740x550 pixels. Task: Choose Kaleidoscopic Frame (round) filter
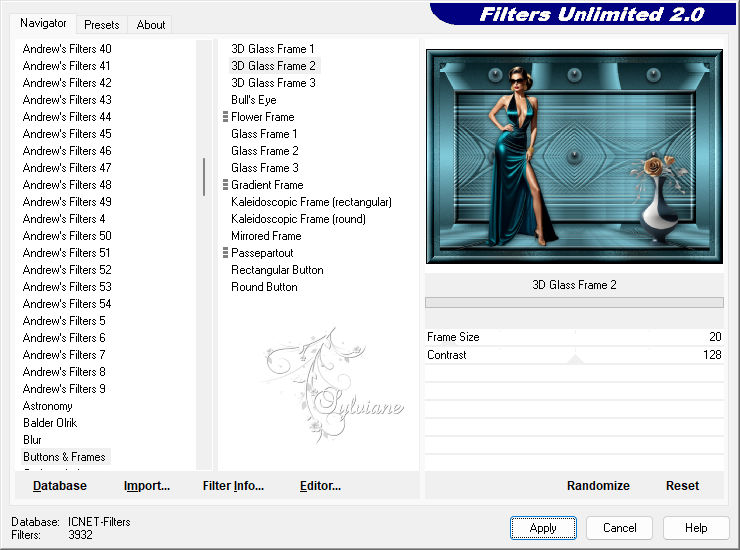click(298, 219)
